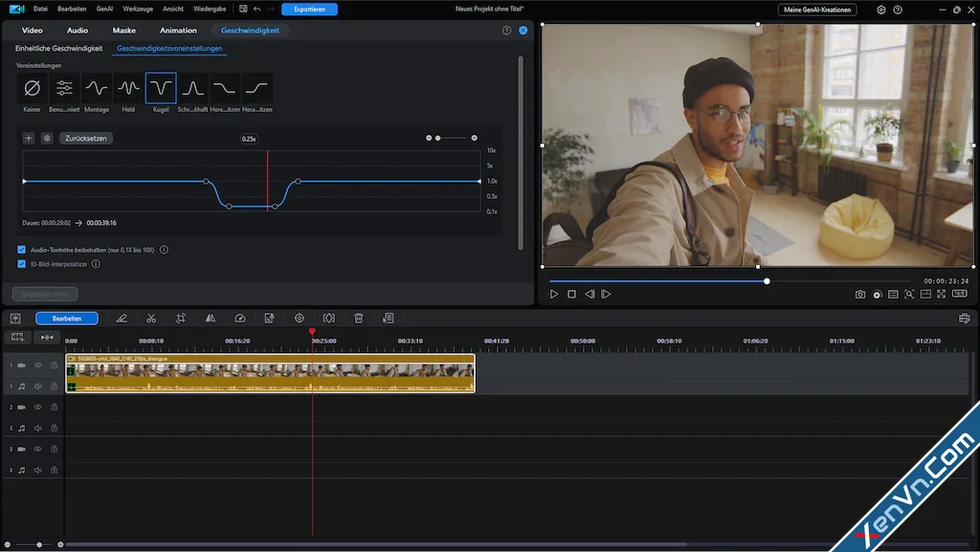The image size is (980, 552).
Task: Select the Montage speed preset
Action: point(97,89)
